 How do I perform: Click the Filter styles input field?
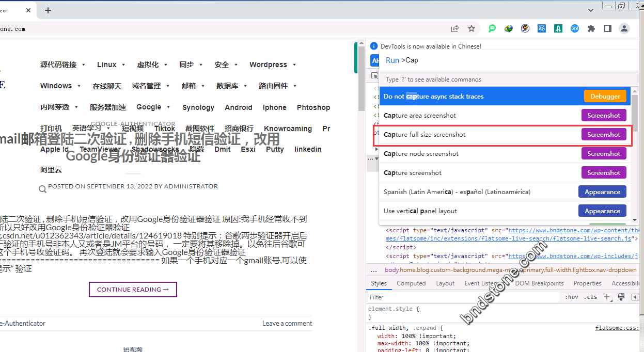tap(463, 297)
